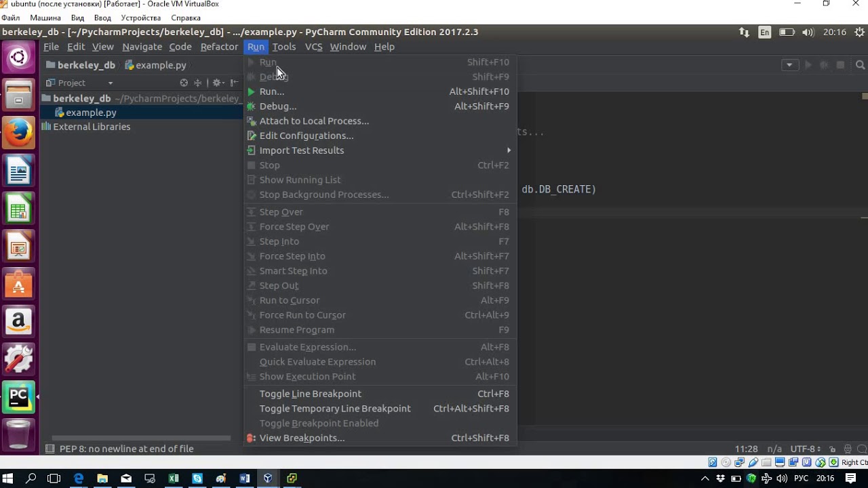The height and width of the screenshot is (488, 868).
Task: Click the Windows Start button
Action: [x=8, y=479]
